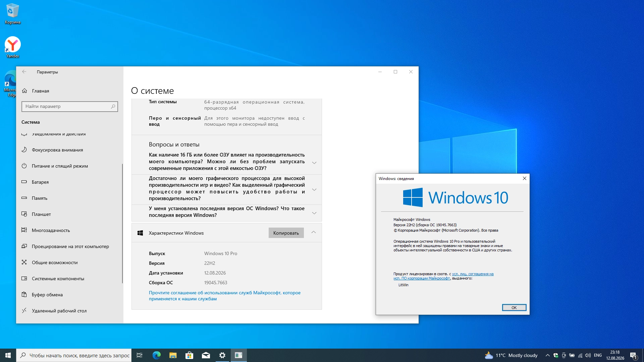Click the Дата установки value 12.08.2026
Viewport: 644px width, 362px height.
click(215, 273)
